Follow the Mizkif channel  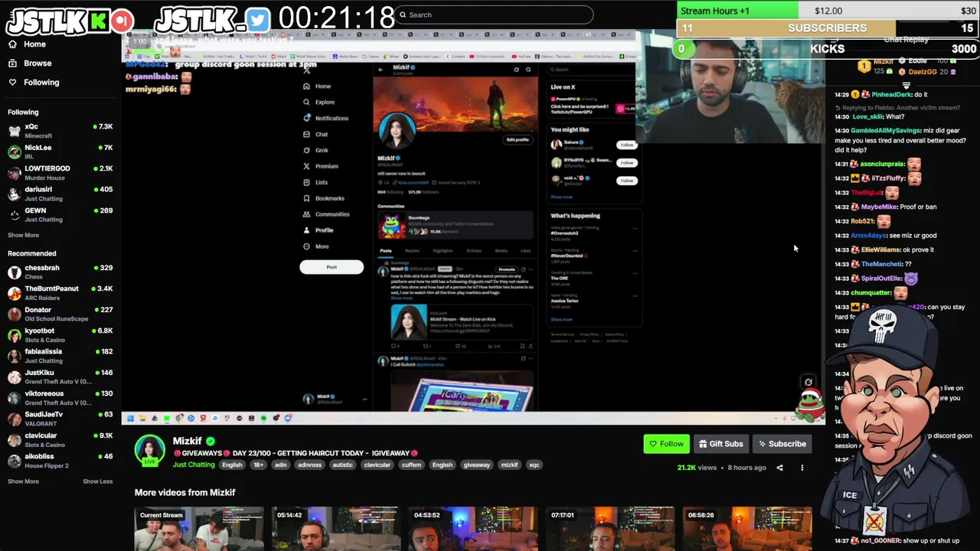click(666, 444)
